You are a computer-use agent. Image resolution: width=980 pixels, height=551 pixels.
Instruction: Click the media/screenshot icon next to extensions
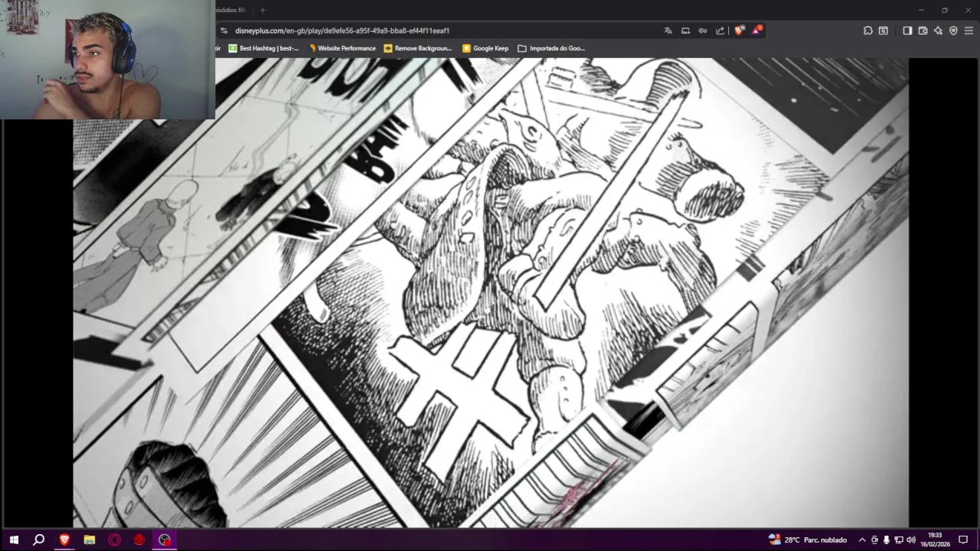coord(884,31)
